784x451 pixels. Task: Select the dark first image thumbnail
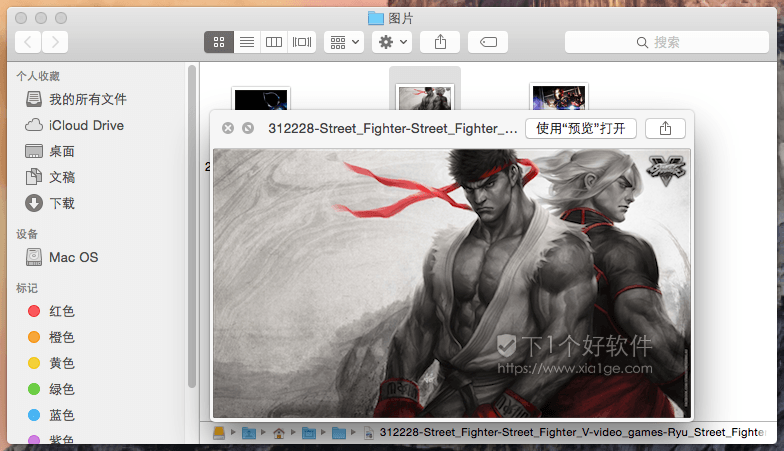coord(260,98)
